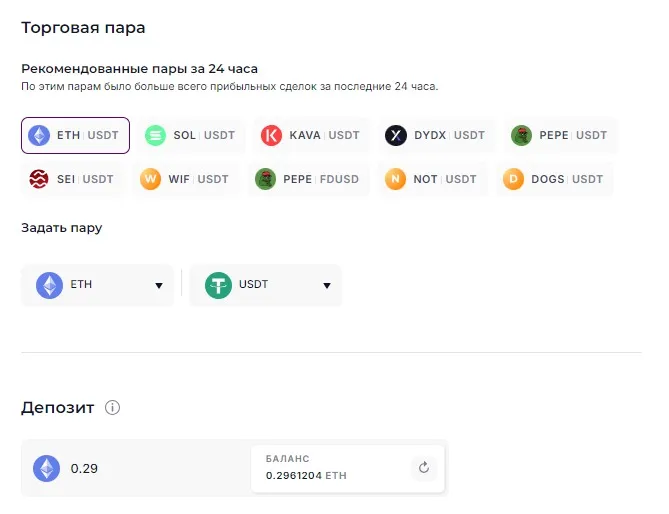Refresh the ETH balance

click(x=423, y=467)
